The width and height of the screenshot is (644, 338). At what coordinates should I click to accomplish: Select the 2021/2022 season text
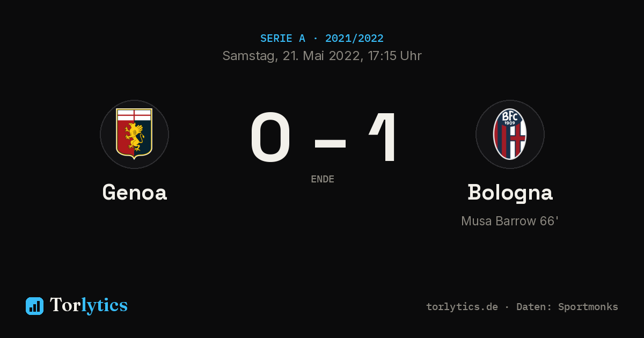tap(354, 39)
